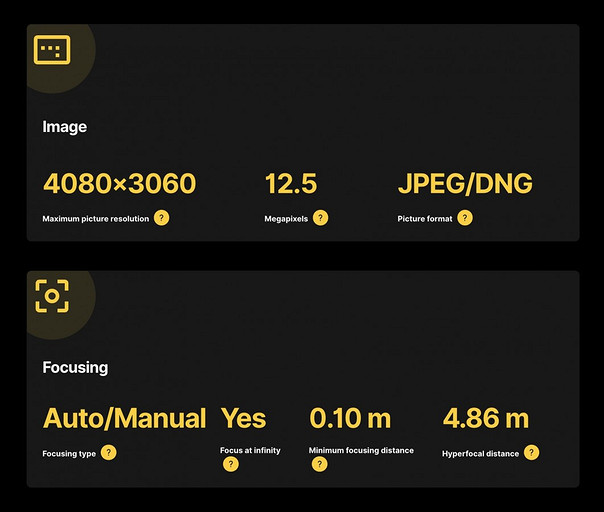604x512 pixels.
Task: Select the Auto/Manual focusing value
Action: tap(124, 418)
